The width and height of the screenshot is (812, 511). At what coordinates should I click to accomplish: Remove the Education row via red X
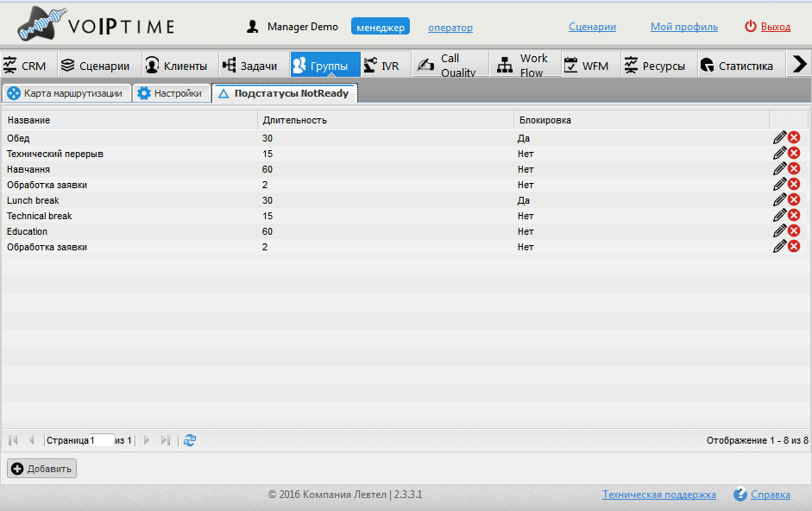tap(794, 230)
